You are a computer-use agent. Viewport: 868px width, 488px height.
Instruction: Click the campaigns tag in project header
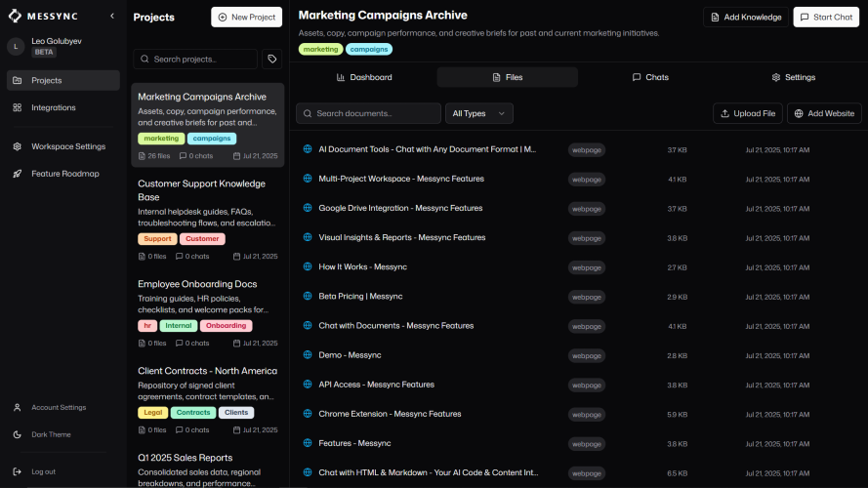[x=369, y=49]
